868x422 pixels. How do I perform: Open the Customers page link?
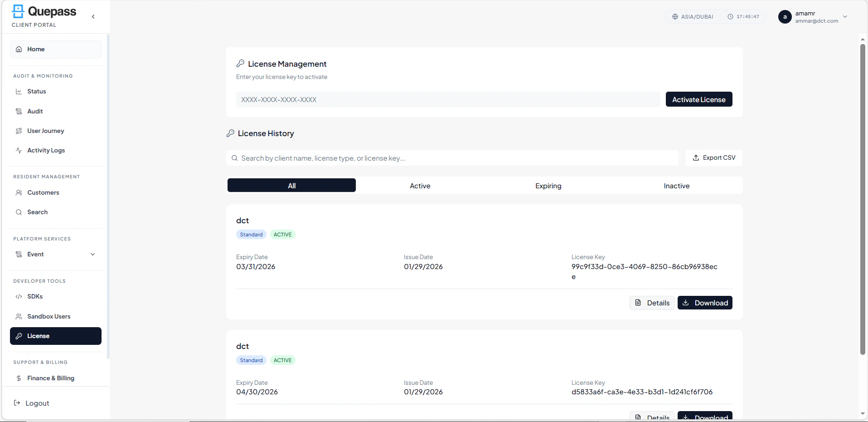coord(56,193)
